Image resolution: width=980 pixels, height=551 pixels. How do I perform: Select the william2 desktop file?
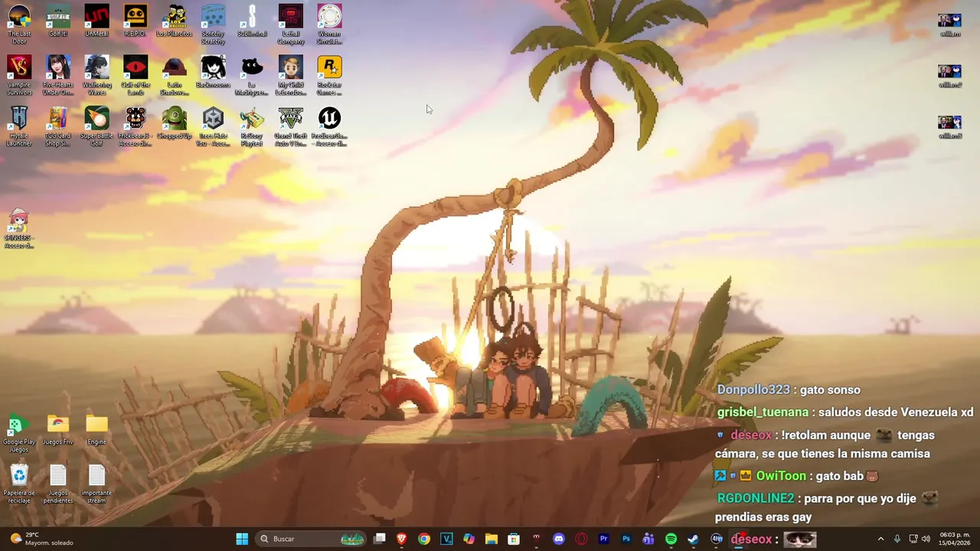[x=950, y=75]
